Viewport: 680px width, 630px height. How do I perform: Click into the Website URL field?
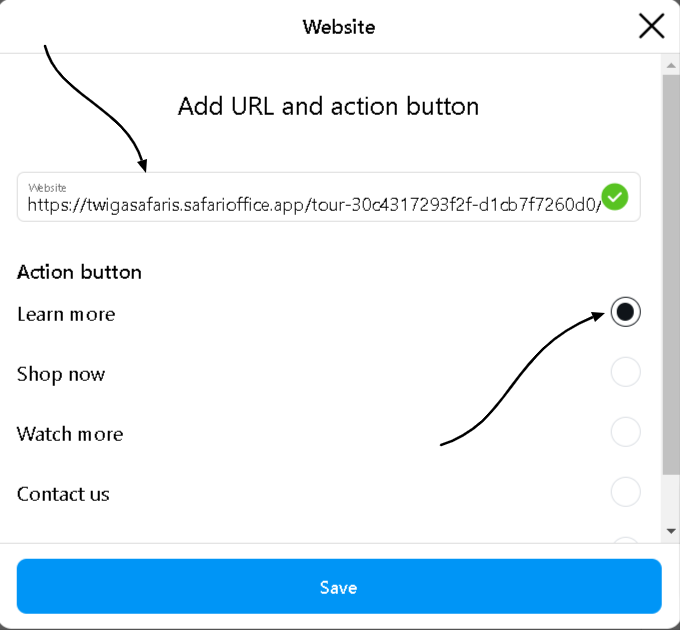300,203
